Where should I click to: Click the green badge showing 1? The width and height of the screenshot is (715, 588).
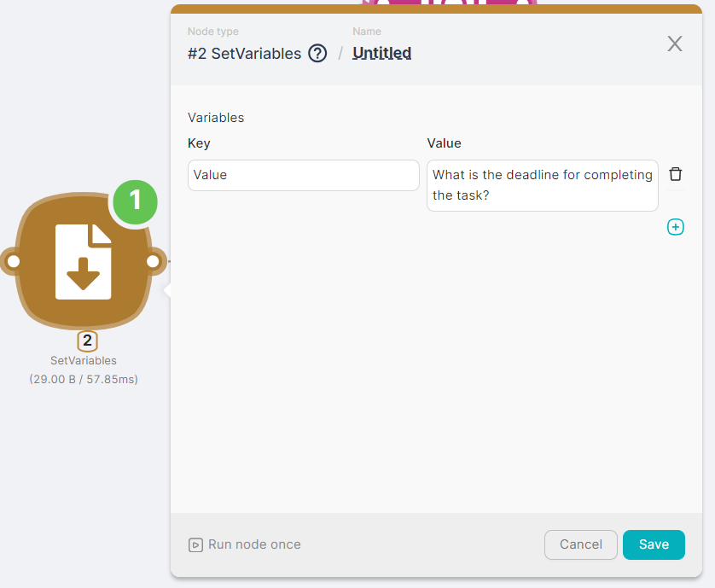pos(135,201)
